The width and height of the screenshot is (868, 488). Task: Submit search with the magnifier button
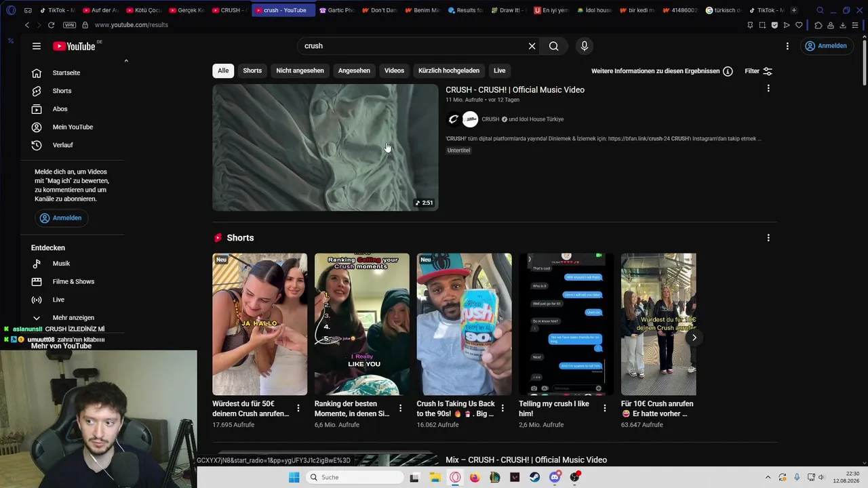(x=554, y=46)
